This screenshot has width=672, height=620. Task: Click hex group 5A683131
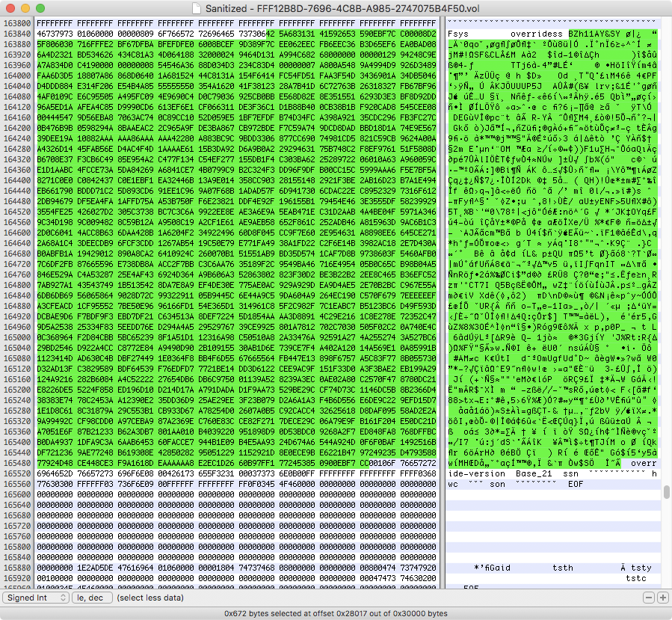tap(297, 34)
